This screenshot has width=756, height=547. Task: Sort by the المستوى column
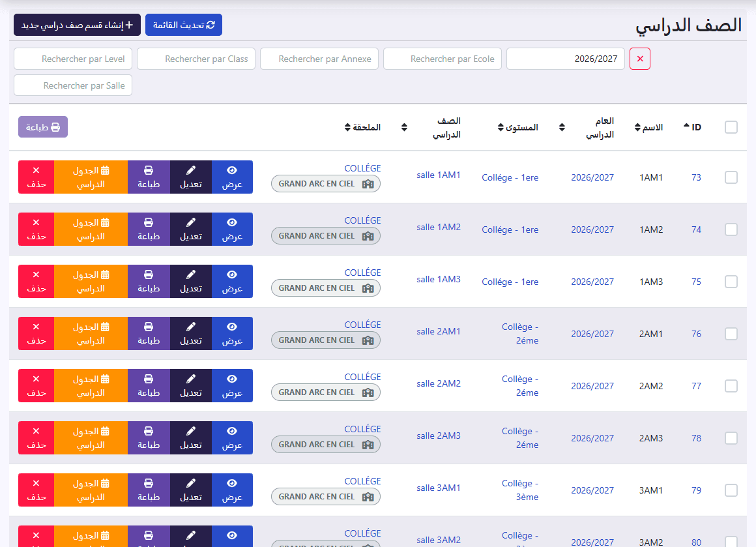(x=518, y=127)
